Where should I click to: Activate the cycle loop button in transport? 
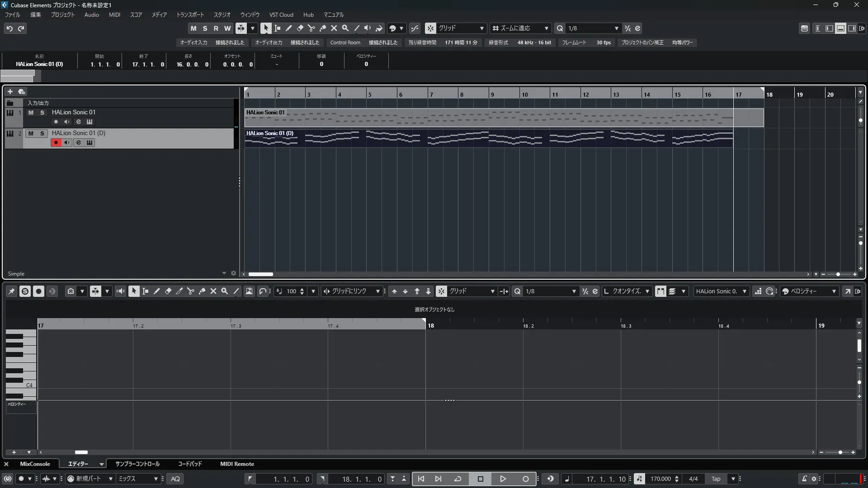[x=458, y=479]
